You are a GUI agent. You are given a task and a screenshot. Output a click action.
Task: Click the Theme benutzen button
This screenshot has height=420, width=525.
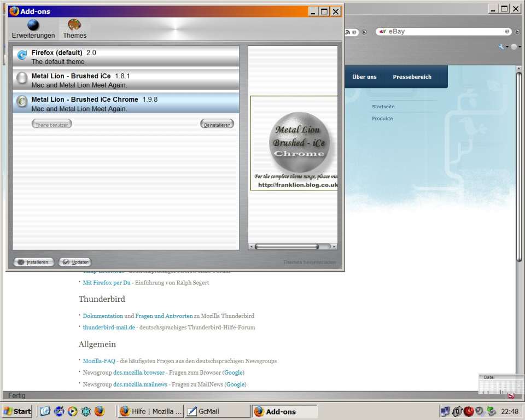(52, 124)
